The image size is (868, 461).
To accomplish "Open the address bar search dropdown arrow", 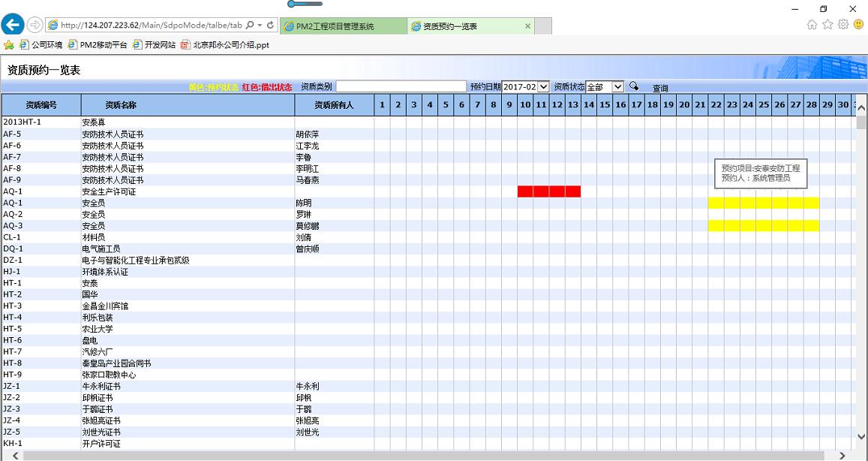I will [x=260, y=25].
